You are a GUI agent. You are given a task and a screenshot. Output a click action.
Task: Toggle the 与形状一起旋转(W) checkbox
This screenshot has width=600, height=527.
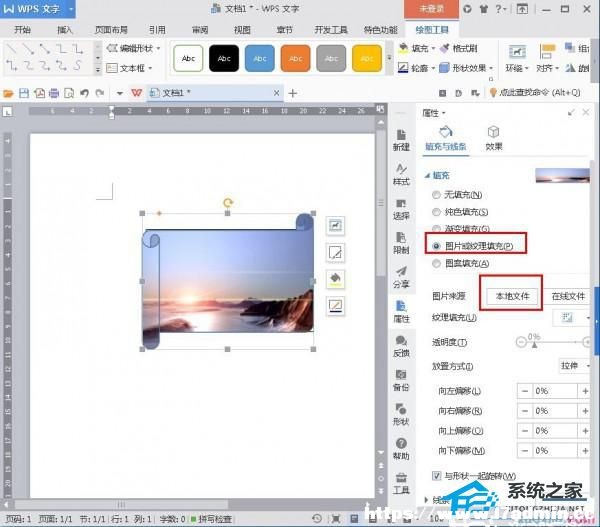pyautogui.click(x=436, y=476)
